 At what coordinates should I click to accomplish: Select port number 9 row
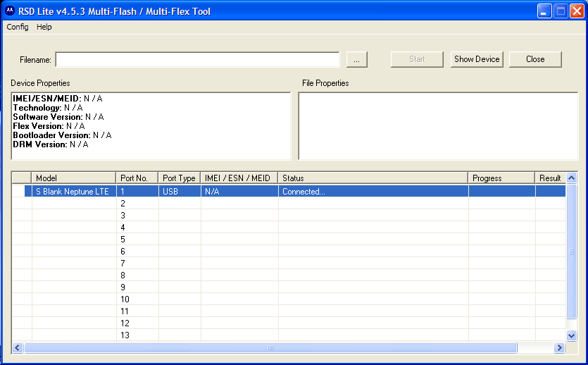[x=289, y=287]
